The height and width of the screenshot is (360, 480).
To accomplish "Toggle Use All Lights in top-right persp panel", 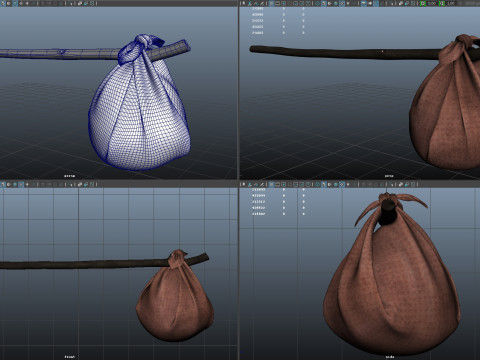I will point(348,3).
